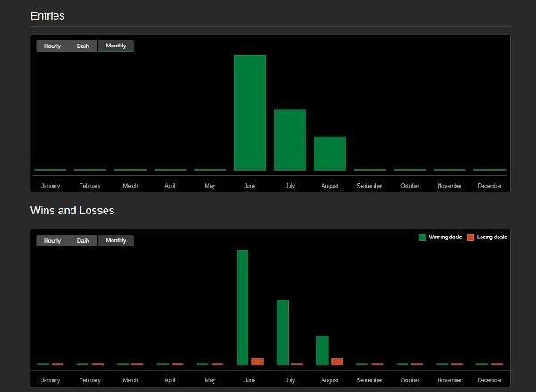Click the August bar in Entries chart
Image resolution: width=536 pixels, height=392 pixels.
[330, 153]
